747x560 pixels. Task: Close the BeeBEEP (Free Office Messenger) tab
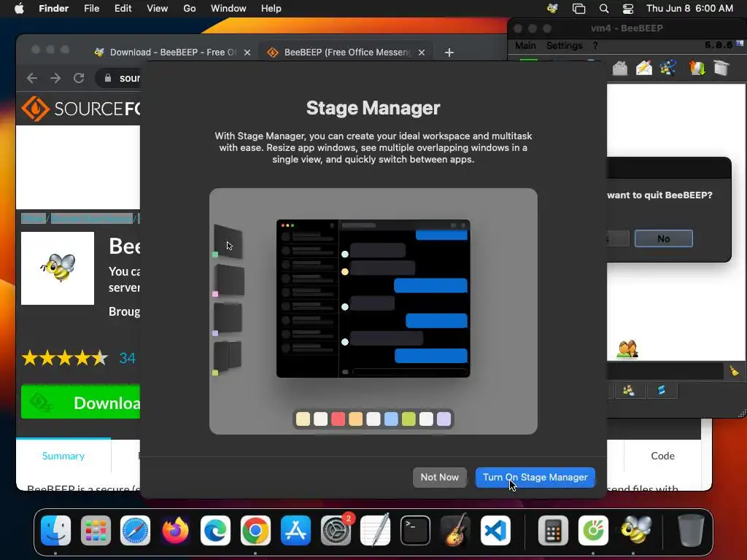(x=422, y=52)
